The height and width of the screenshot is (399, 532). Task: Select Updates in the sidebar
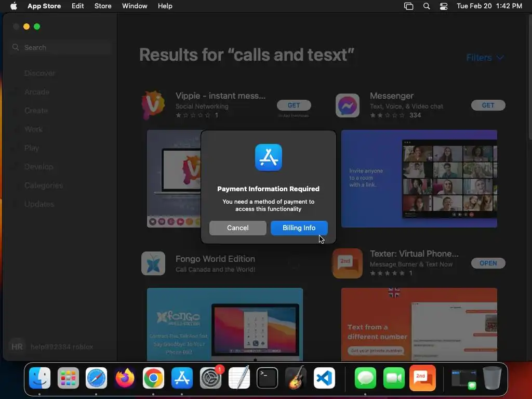coord(39,204)
